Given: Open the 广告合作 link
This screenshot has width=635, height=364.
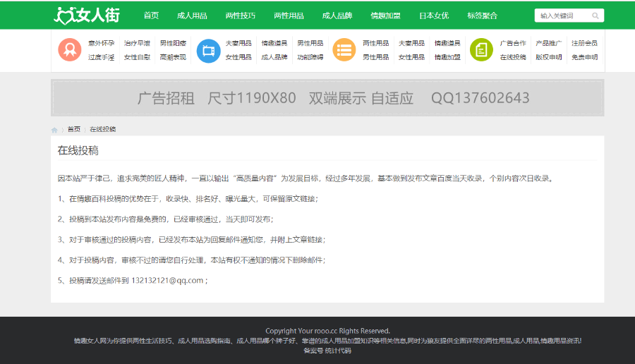Looking at the screenshot, I should [513, 43].
